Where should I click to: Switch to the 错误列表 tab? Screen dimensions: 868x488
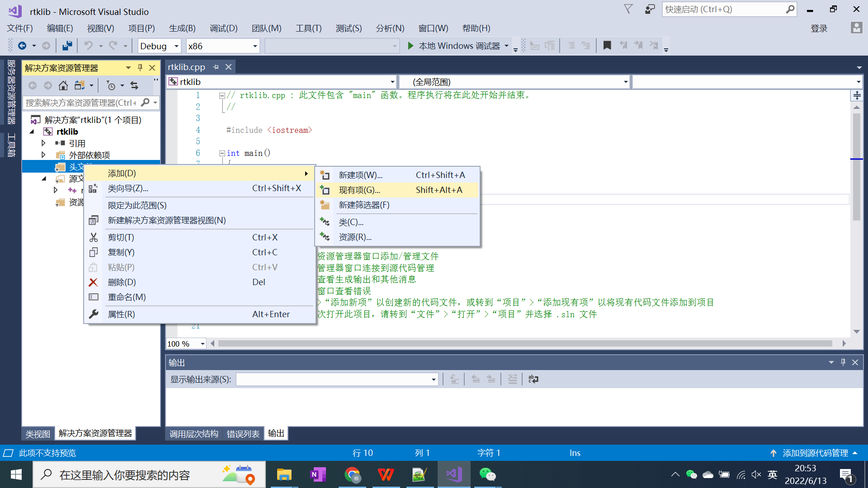(243, 434)
